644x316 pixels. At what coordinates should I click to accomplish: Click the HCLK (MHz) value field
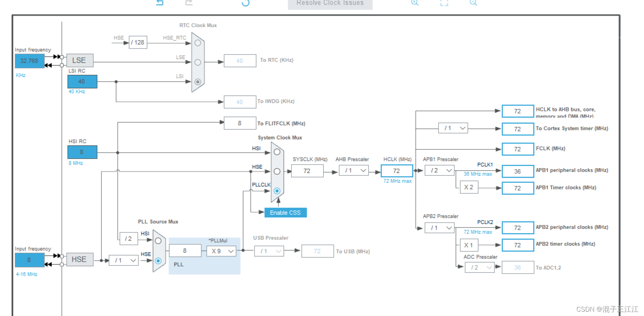pyautogui.click(x=397, y=171)
